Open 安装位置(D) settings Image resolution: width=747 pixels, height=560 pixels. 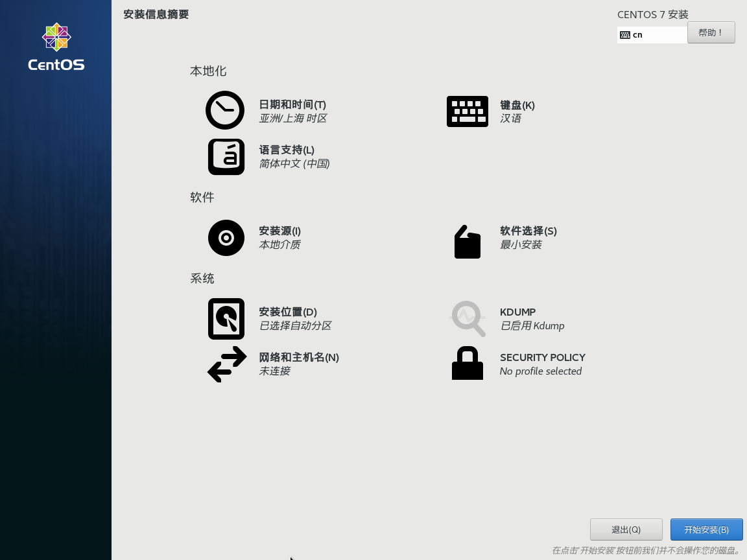coord(288,311)
